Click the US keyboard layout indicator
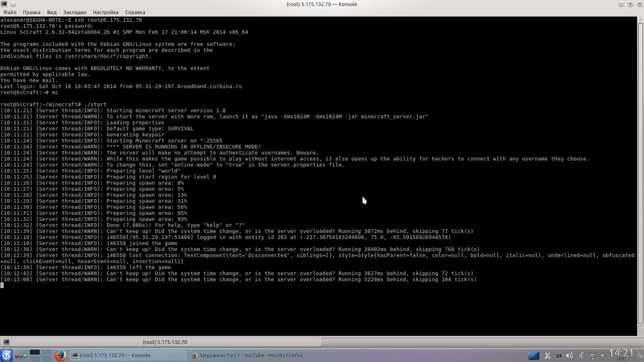 click(x=559, y=355)
